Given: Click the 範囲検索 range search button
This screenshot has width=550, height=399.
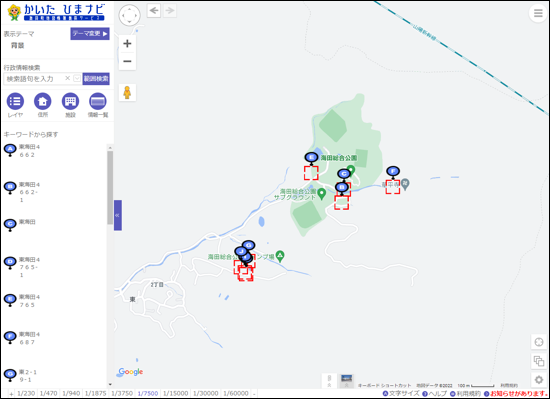Looking at the screenshot, I should (x=96, y=79).
